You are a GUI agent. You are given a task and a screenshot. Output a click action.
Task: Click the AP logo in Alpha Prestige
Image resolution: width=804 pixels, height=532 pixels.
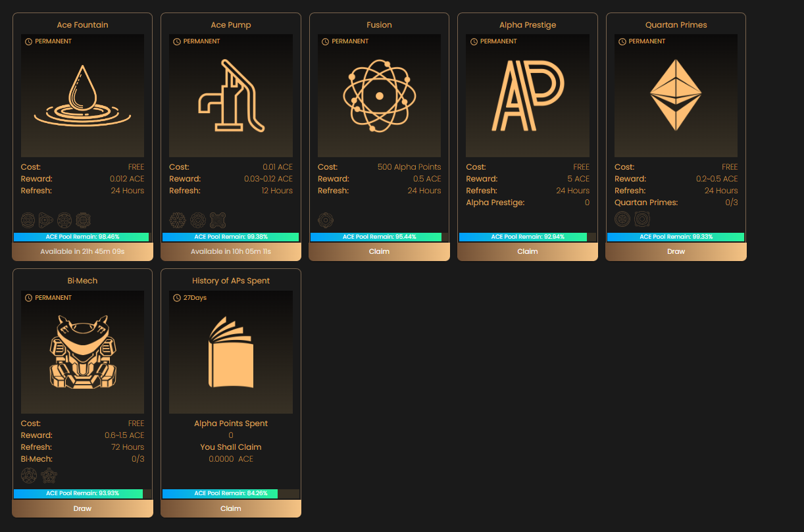pos(528,96)
